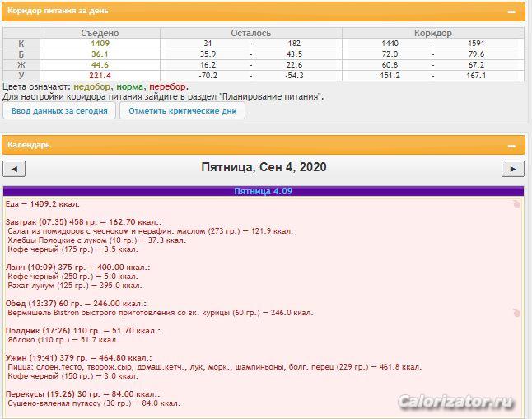Click the Пятница, Сен 4, 2020 date title
Screen dimensions: 532x419
click(x=264, y=167)
